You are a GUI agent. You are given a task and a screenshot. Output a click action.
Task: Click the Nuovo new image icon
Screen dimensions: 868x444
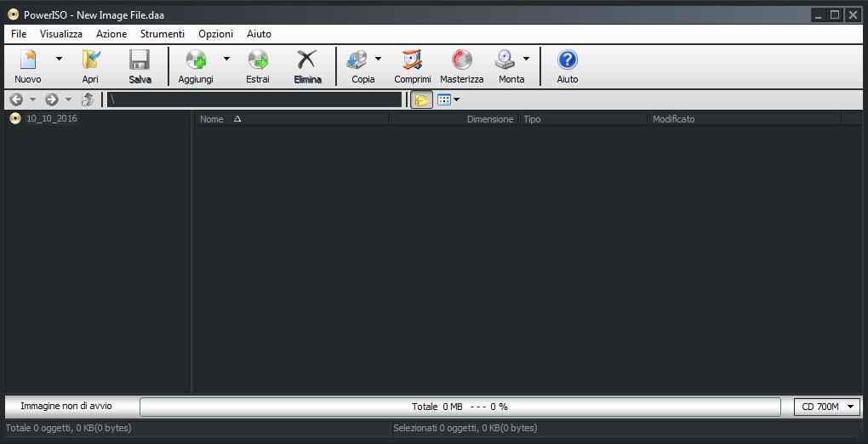pyautogui.click(x=27, y=60)
